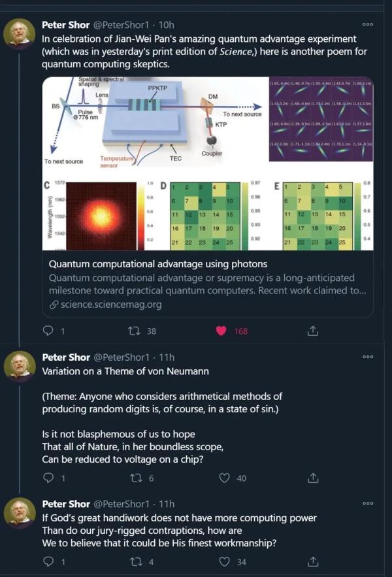This screenshot has height=577, width=392.
Task: Open Peter Shor's avatar on first tweet
Action: pyautogui.click(x=20, y=35)
